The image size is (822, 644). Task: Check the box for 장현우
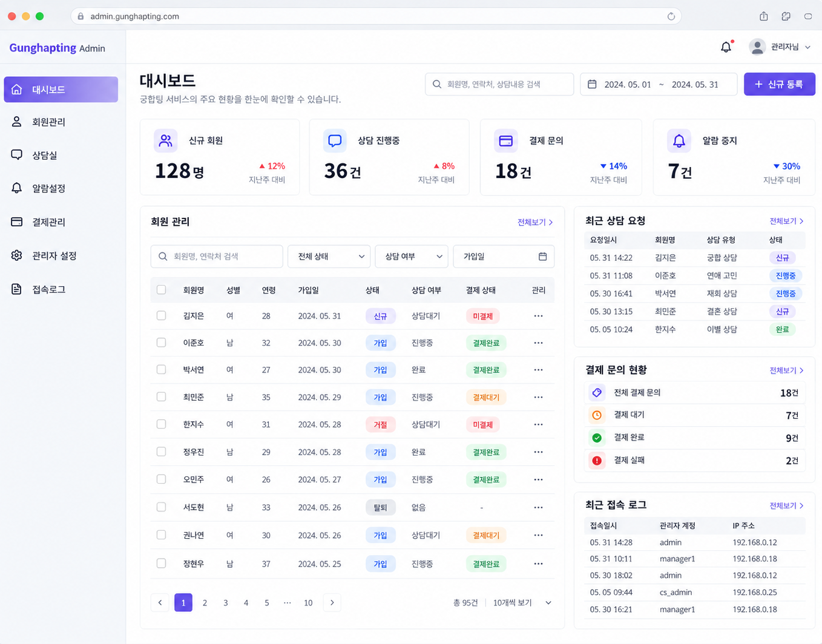click(x=161, y=563)
